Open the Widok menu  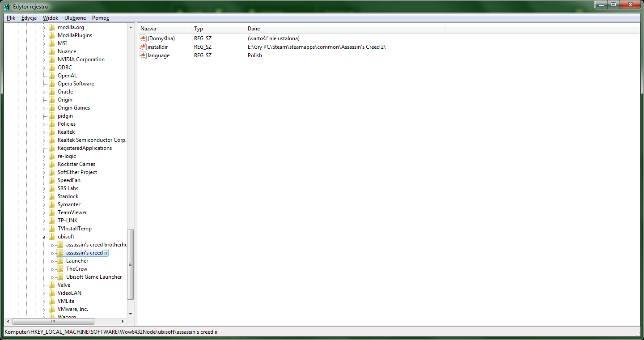51,18
